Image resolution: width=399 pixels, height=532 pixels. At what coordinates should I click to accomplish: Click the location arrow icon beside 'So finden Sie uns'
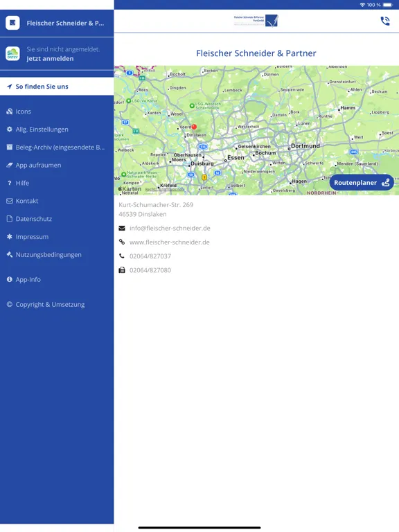(x=10, y=87)
